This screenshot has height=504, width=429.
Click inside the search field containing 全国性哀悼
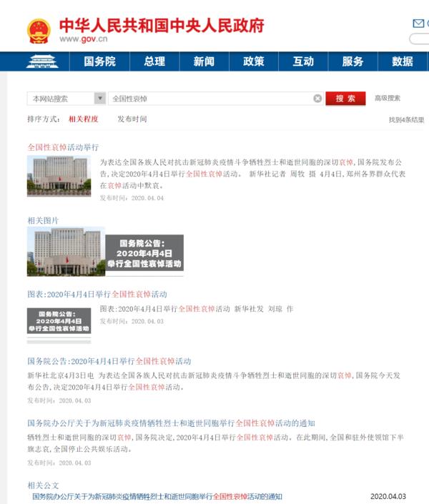tap(207, 99)
